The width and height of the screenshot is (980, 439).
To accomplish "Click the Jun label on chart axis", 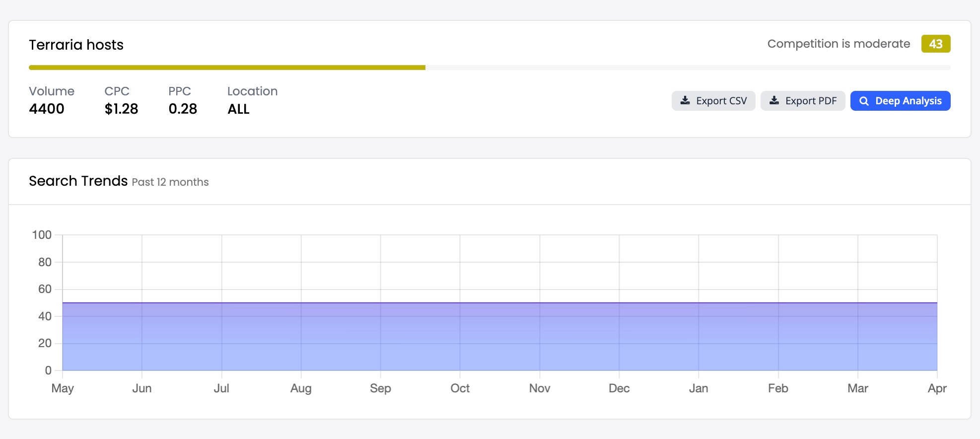I will point(142,388).
